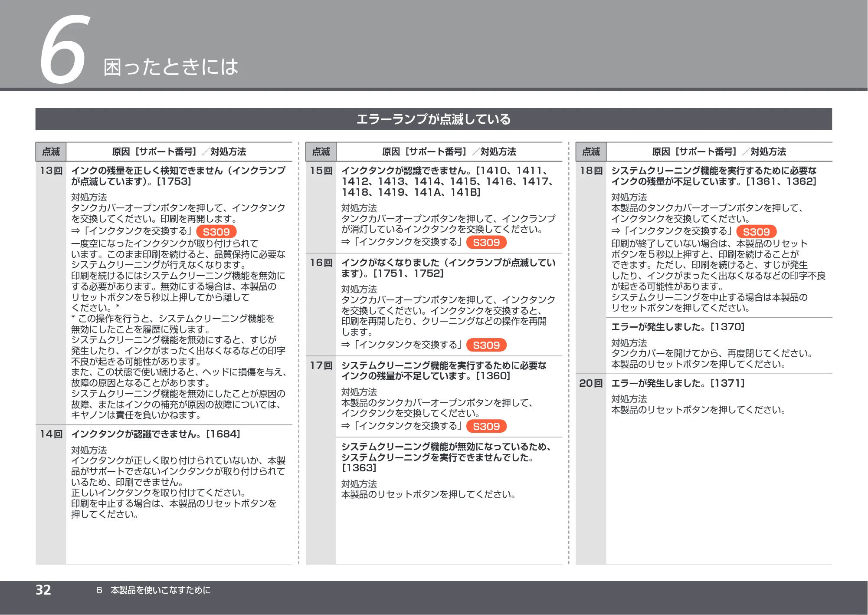Image resolution: width=868 pixels, height=615 pixels.
Task: Click the line リセットボタンを5秒以上押してから離して
Action: coord(160,297)
